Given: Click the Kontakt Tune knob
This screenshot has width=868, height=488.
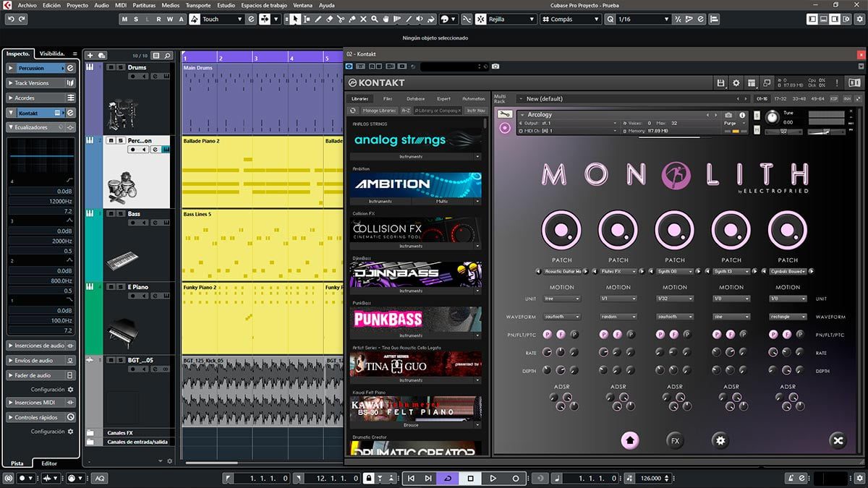Looking at the screenshot, I should (771, 117).
